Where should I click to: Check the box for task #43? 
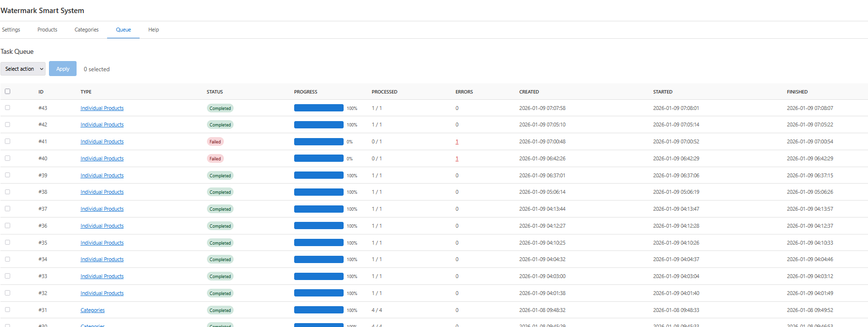point(8,108)
